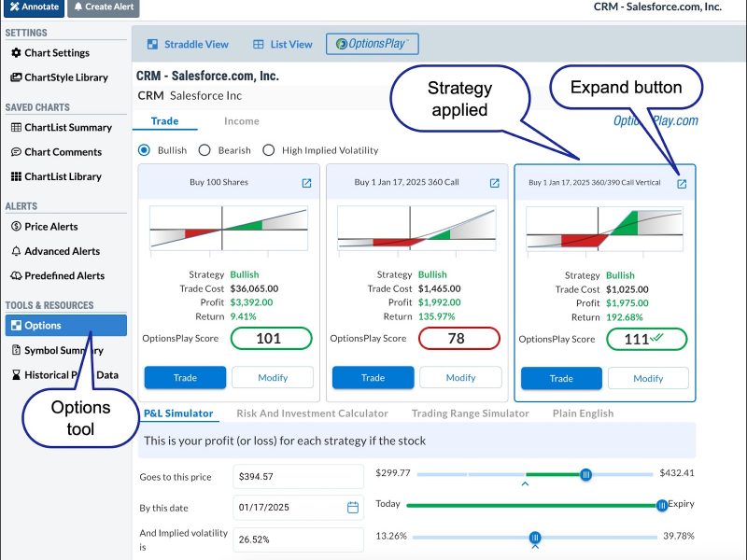Viewport: 747px width, 560px height.
Task: Click Trade on the Call Vertical card
Action: pyautogui.click(x=561, y=379)
